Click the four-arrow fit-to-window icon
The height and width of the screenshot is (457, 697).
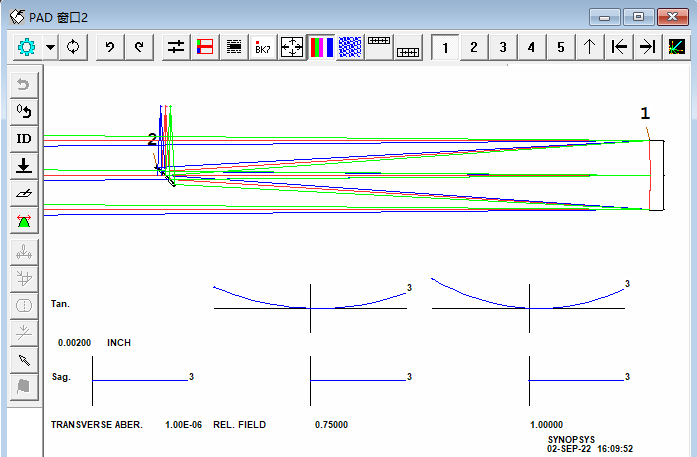click(x=292, y=47)
